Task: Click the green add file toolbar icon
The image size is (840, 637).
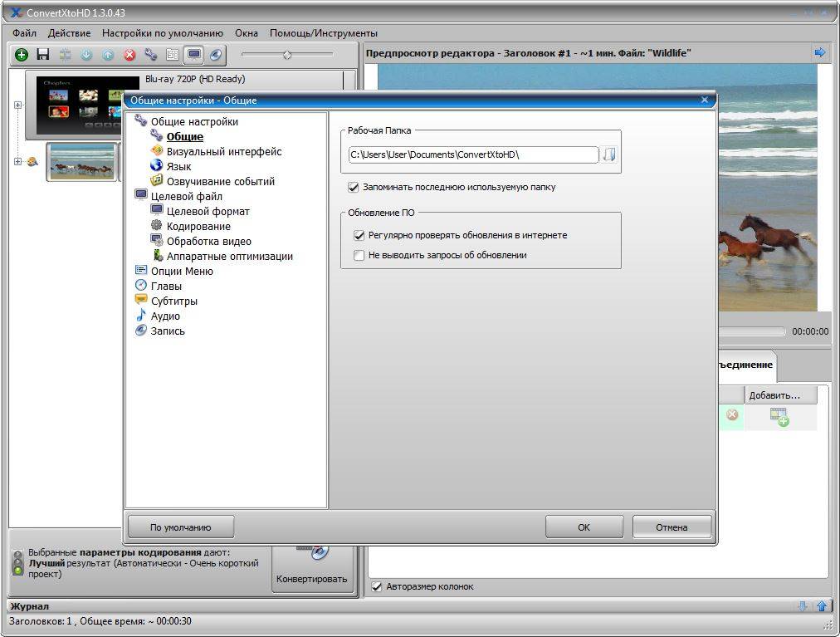Action: point(22,54)
